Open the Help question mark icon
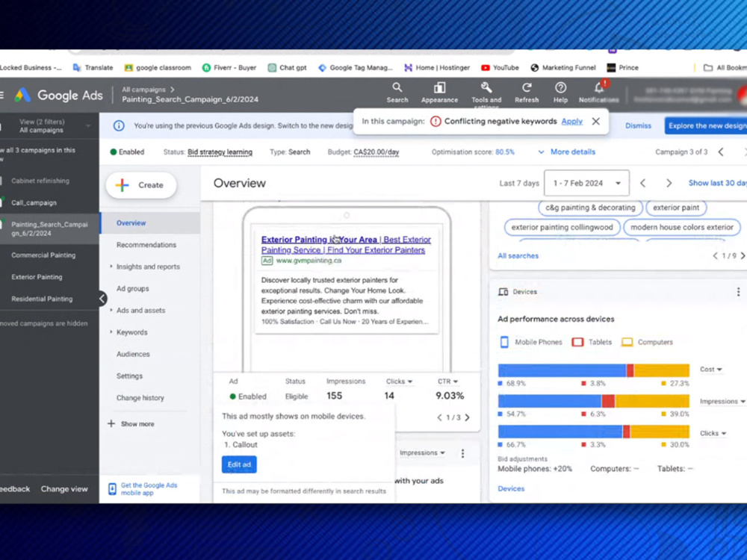This screenshot has height=560, width=747. coord(560,93)
